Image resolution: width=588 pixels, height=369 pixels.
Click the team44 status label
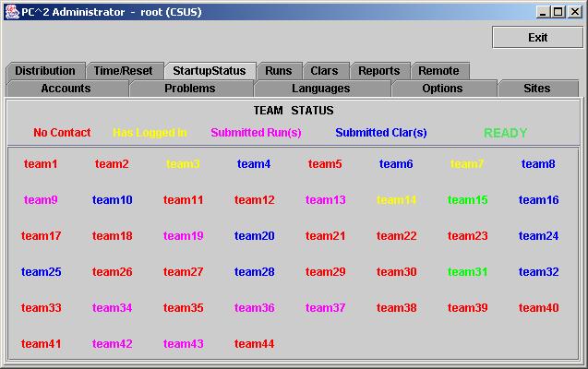[254, 344]
